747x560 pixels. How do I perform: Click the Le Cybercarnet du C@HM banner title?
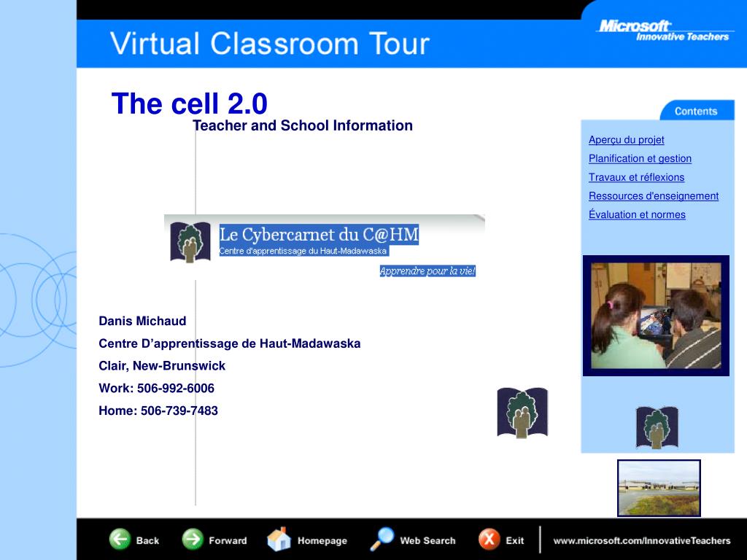coord(319,234)
